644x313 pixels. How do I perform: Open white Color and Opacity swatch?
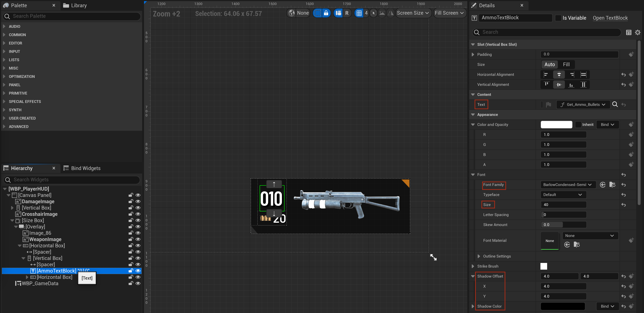tap(556, 125)
